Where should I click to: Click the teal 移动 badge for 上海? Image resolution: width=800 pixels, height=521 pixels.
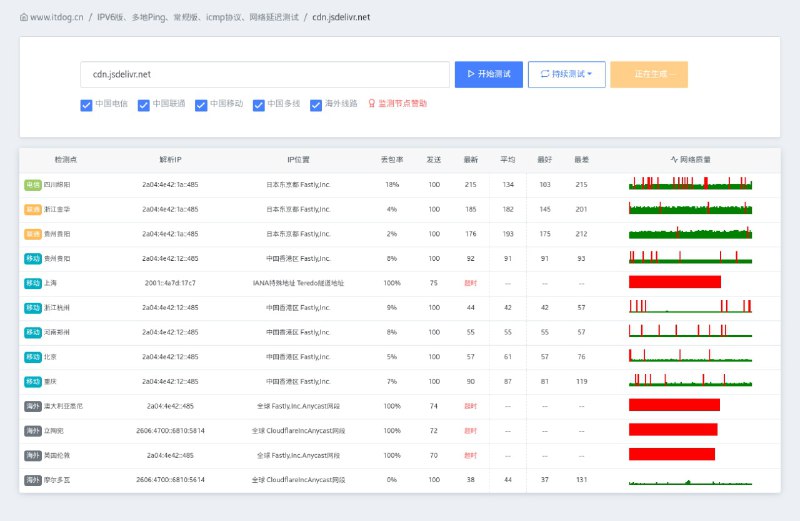click(x=33, y=283)
